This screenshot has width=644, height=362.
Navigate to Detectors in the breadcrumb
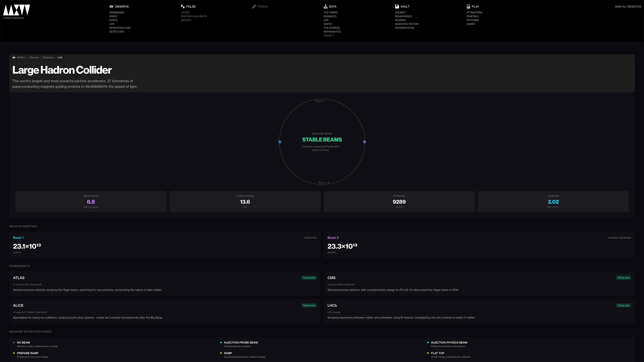(x=48, y=57)
